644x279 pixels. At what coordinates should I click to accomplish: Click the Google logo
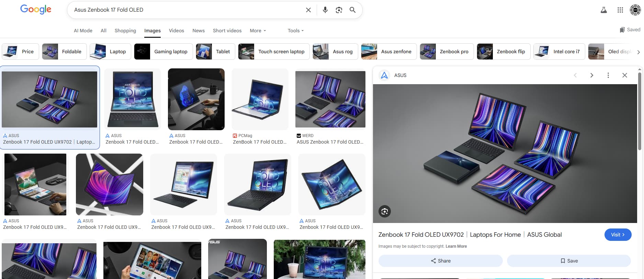[36, 10]
